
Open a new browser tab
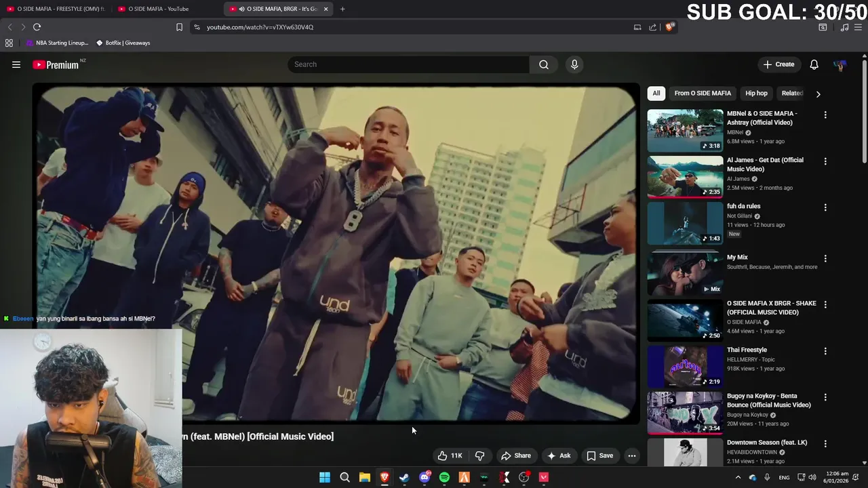click(x=342, y=9)
